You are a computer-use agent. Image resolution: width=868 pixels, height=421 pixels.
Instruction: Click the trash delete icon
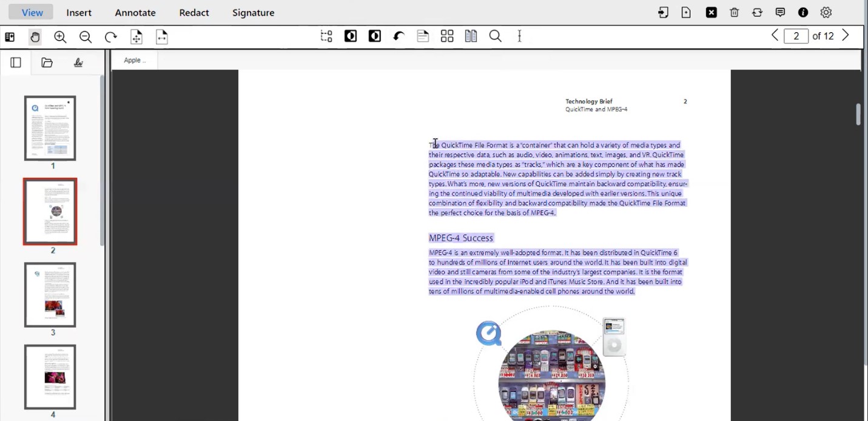(734, 13)
